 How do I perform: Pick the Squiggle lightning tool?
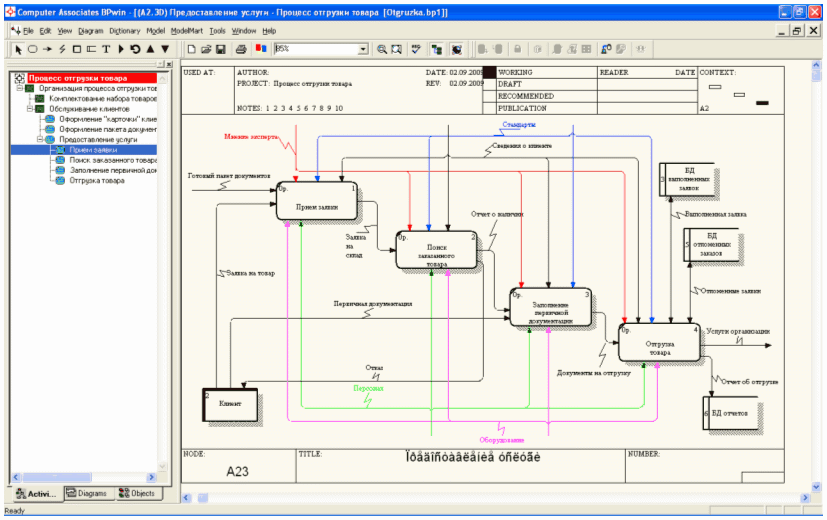tap(62, 48)
